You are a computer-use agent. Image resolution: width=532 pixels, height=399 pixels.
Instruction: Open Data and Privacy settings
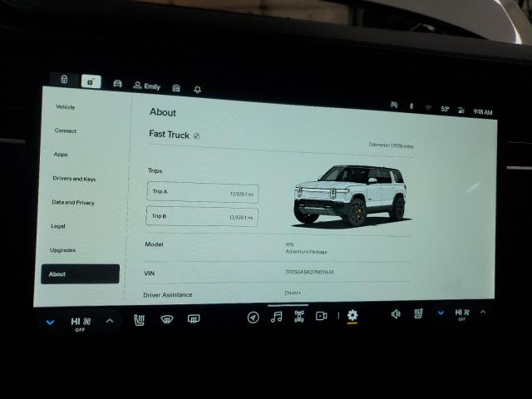[73, 202]
